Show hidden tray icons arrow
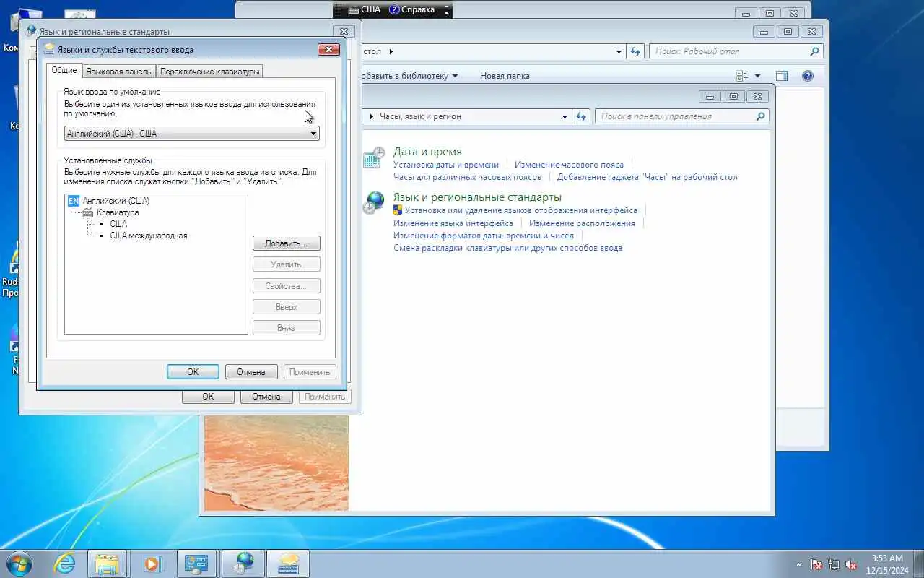This screenshot has height=578, width=924. (x=798, y=564)
